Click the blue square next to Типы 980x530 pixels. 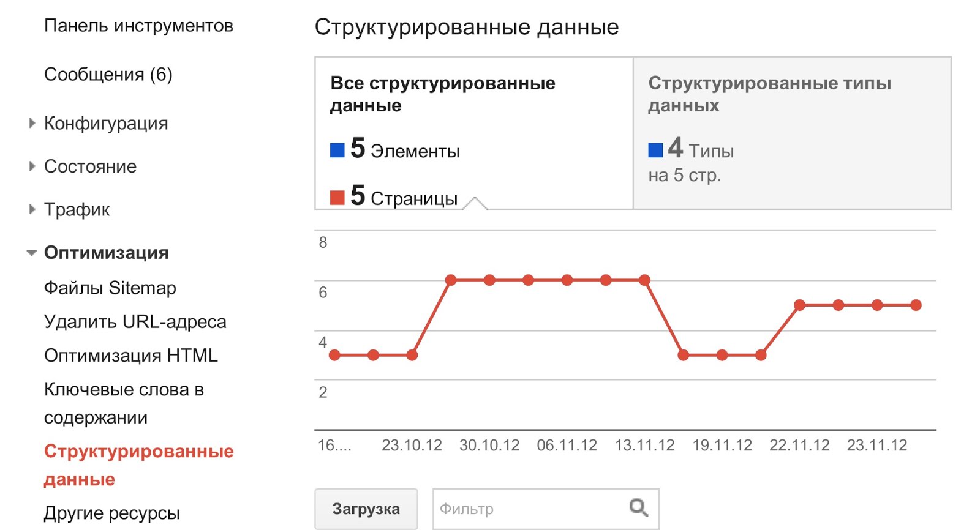click(655, 151)
